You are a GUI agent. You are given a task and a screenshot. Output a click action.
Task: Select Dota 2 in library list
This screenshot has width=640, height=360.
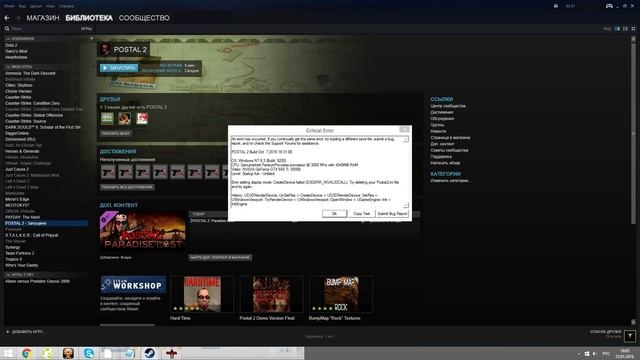pyautogui.click(x=11, y=45)
